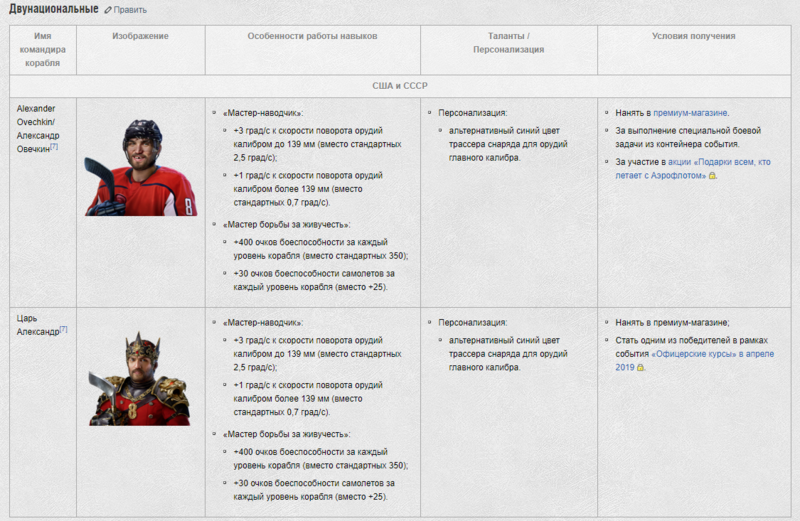
Task: Click the special combat task text За выполнение специальной боевой задачи
Action: (x=688, y=137)
